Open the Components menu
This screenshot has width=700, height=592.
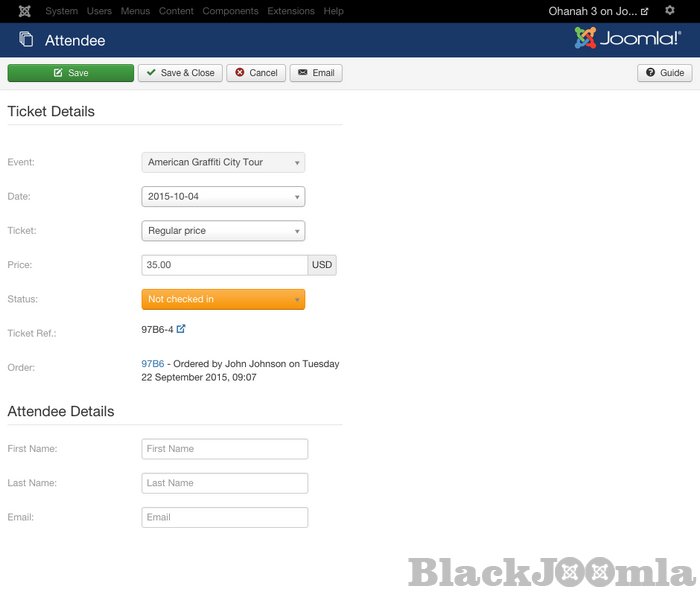[230, 11]
